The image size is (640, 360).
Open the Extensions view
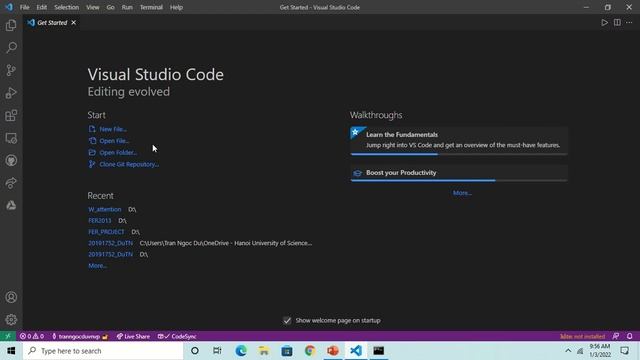coord(11,116)
